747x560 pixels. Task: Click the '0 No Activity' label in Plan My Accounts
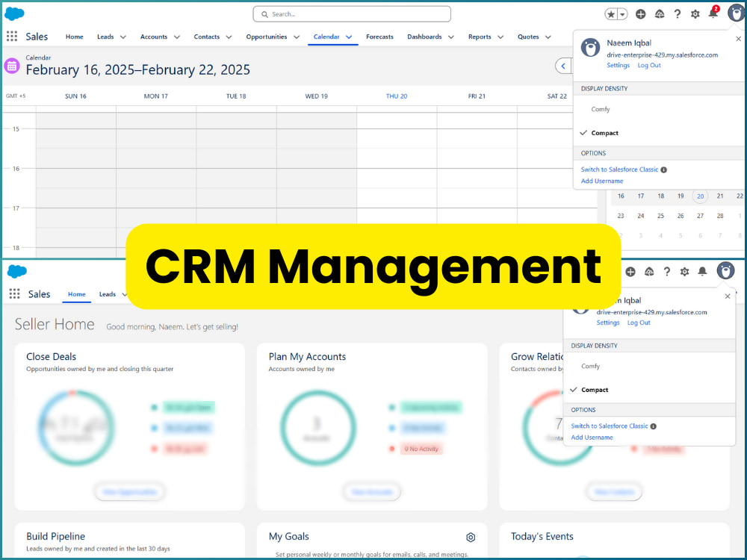point(421,449)
